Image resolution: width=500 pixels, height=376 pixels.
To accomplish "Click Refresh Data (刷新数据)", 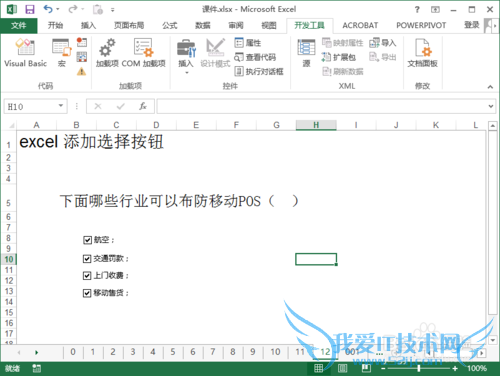I will [x=342, y=71].
